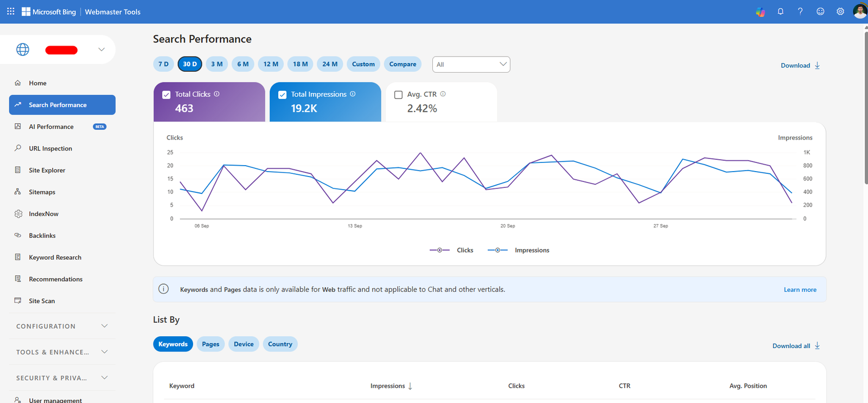Open AI Performance in sidebar
The image size is (868, 403).
(62, 127)
